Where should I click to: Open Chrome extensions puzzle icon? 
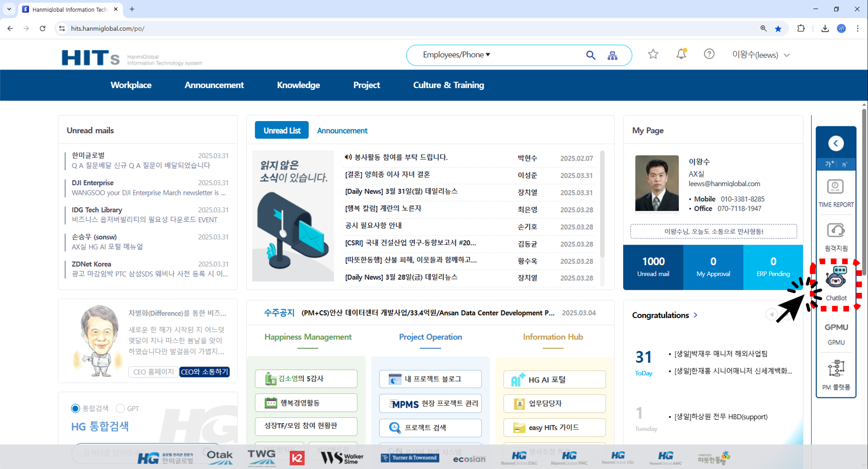(x=801, y=29)
